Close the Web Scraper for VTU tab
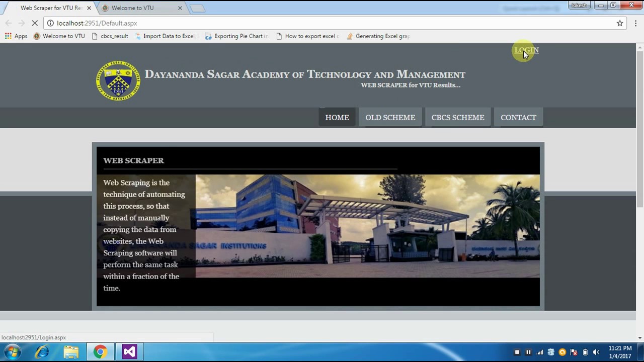This screenshot has height=362, width=644. pyautogui.click(x=89, y=8)
